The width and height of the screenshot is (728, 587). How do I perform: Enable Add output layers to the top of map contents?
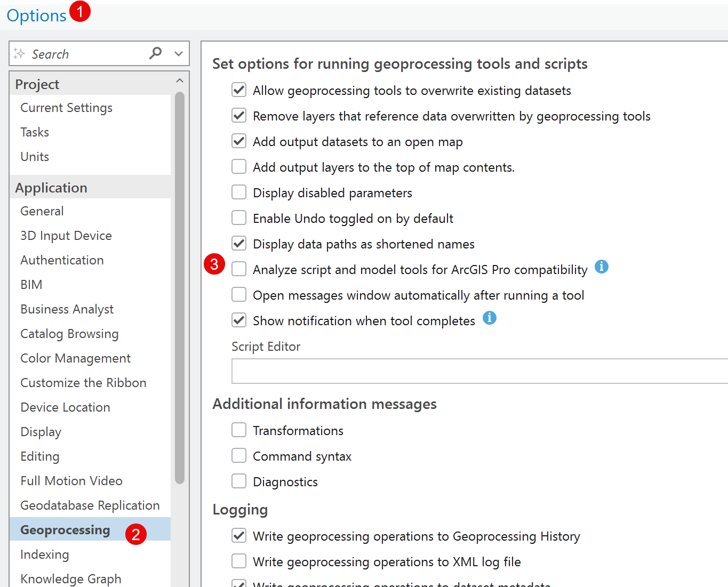[238, 166]
